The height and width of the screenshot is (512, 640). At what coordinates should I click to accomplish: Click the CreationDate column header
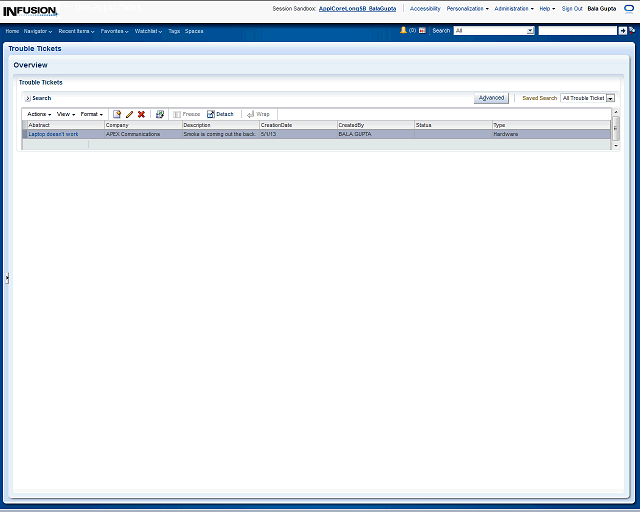[x=298, y=125]
